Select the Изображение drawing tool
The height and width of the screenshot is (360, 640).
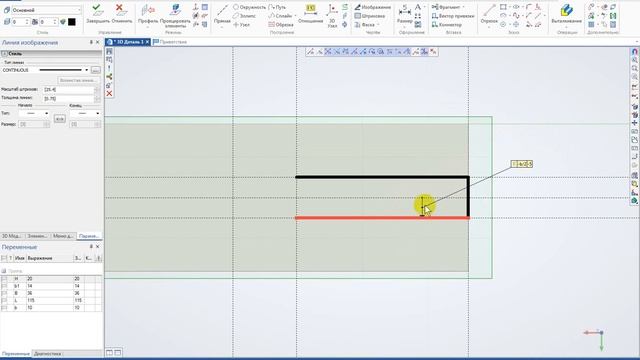click(x=373, y=7)
